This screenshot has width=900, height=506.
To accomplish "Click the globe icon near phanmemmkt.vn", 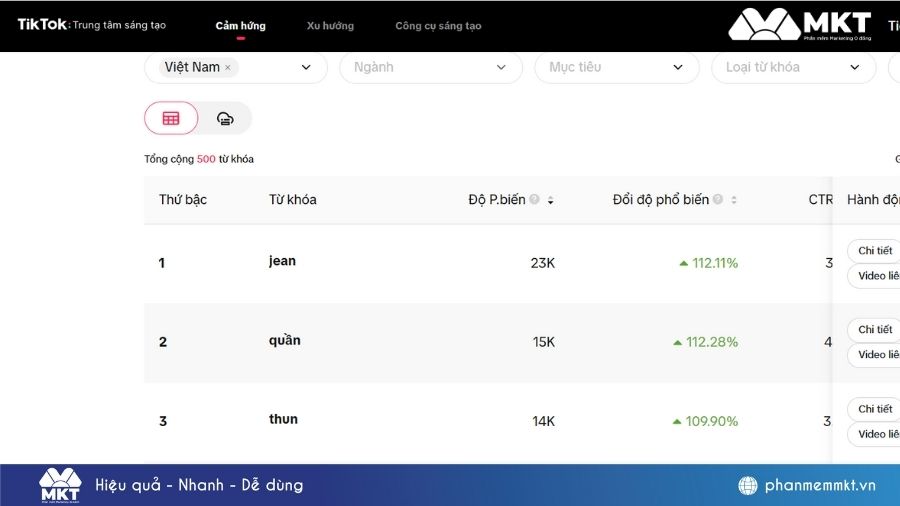I will [x=747, y=486].
